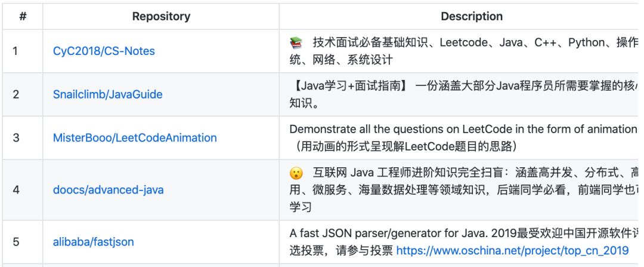This screenshot has width=644, height=267.
Task: Click the CS-Notes description text mentioning Leetcode
Action: (464, 51)
